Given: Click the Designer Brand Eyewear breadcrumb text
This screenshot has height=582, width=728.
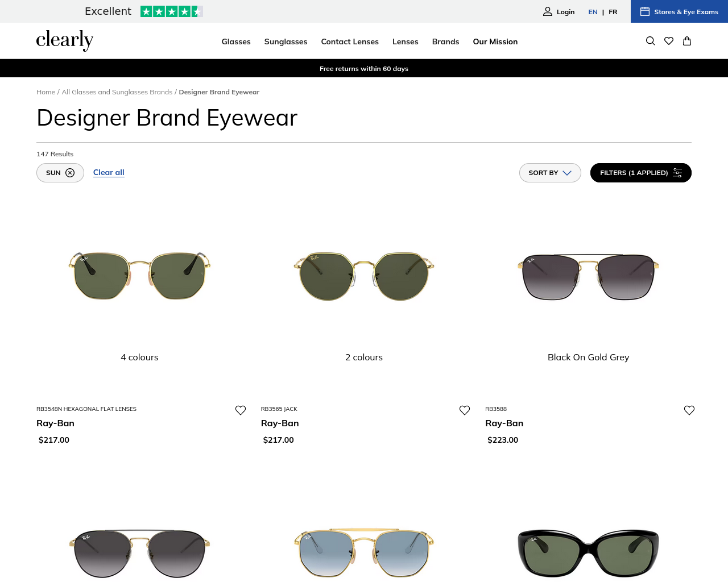Looking at the screenshot, I should tap(219, 92).
